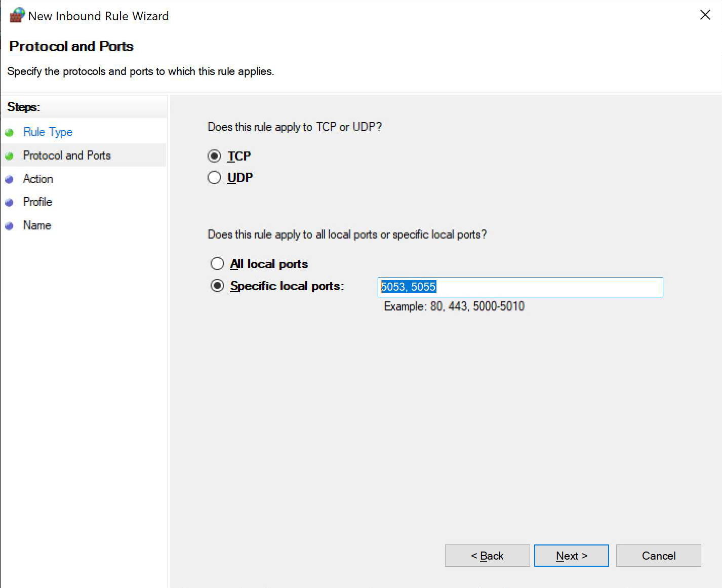Click blue bullet beside Name step
722x588 pixels.
coord(9,226)
